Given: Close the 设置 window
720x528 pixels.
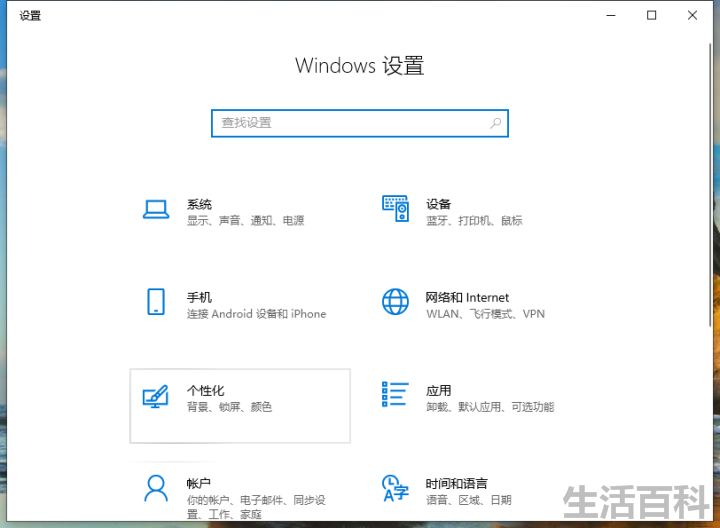Looking at the screenshot, I should pyautogui.click(x=692, y=16).
